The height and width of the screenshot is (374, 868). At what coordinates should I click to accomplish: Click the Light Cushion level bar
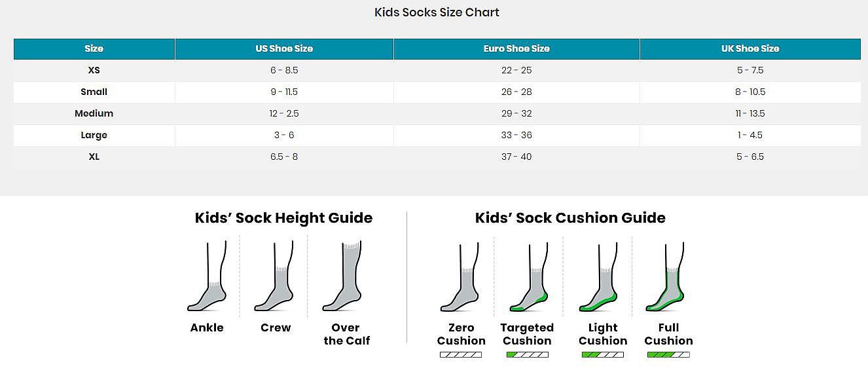pos(602,355)
